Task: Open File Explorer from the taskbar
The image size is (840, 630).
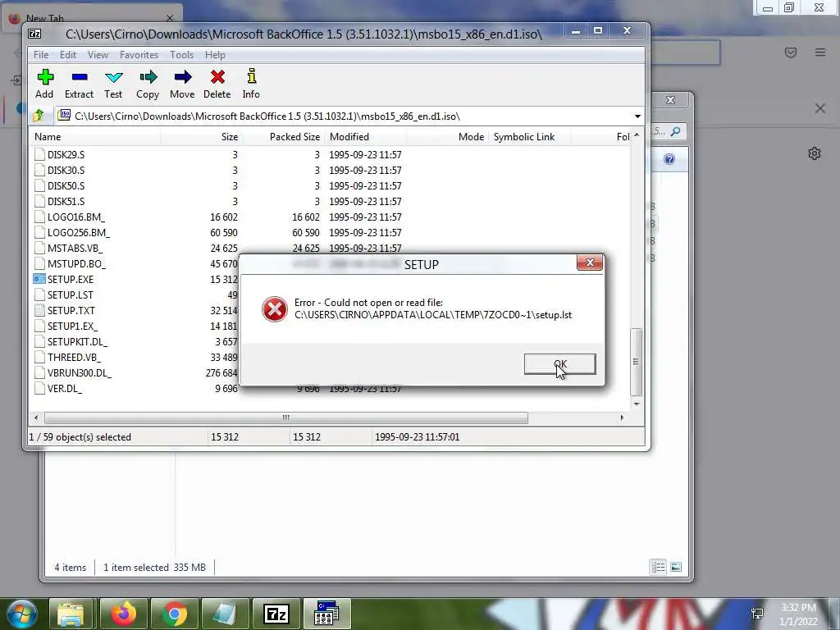Action: (71, 614)
